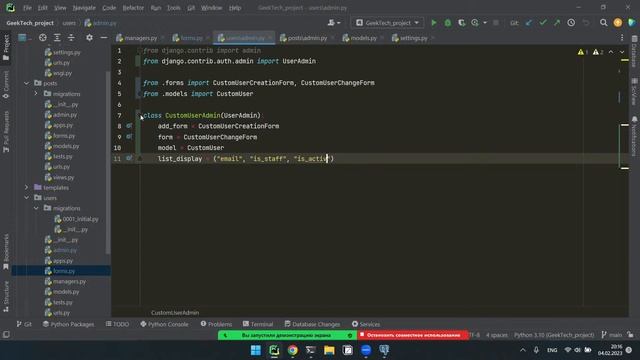Open the Project tool window stripe button
Viewport: 640px width, 360px height.
tap(6, 48)
